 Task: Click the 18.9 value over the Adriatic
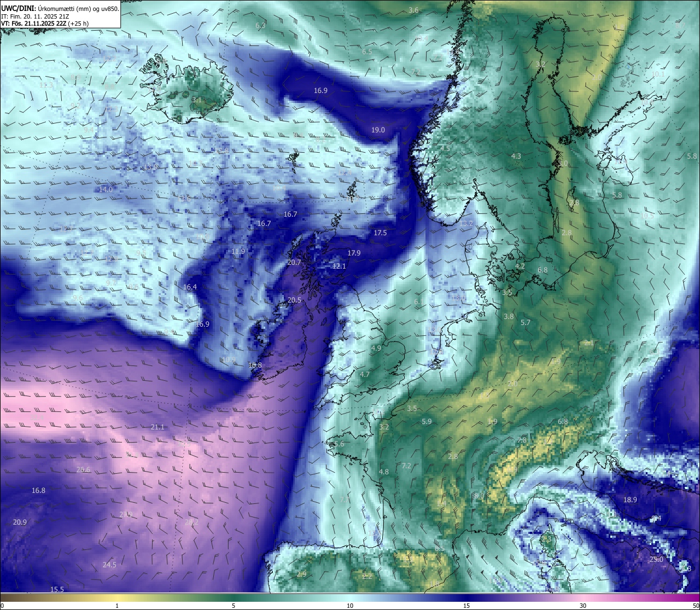click(630, 500)
